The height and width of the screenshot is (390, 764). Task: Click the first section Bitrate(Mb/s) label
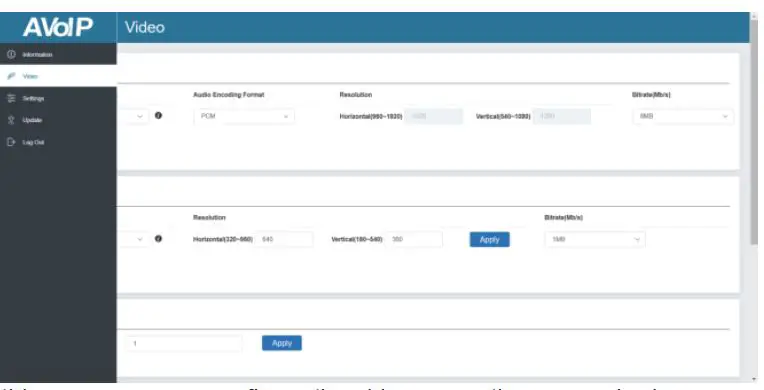tap(651, 95)
